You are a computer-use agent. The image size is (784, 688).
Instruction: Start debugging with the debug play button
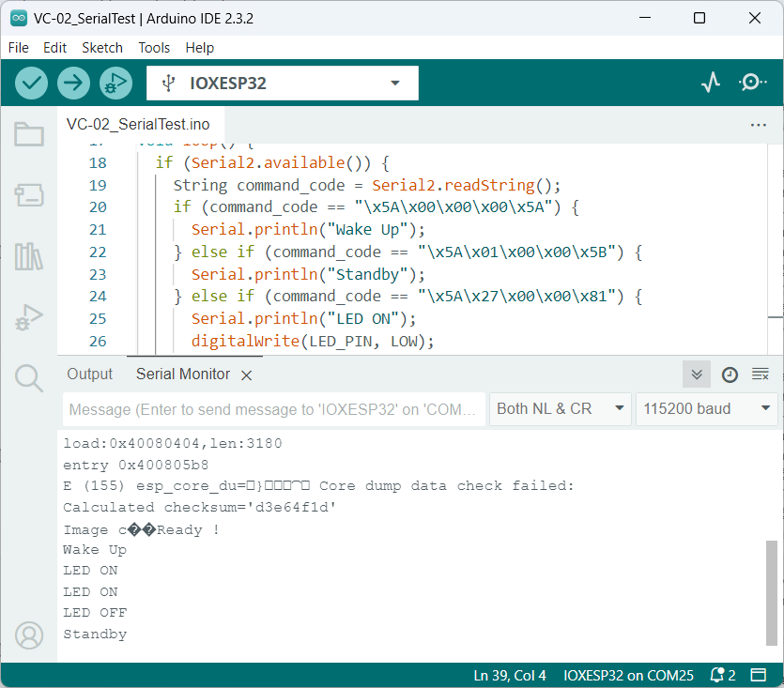point(116,83)
